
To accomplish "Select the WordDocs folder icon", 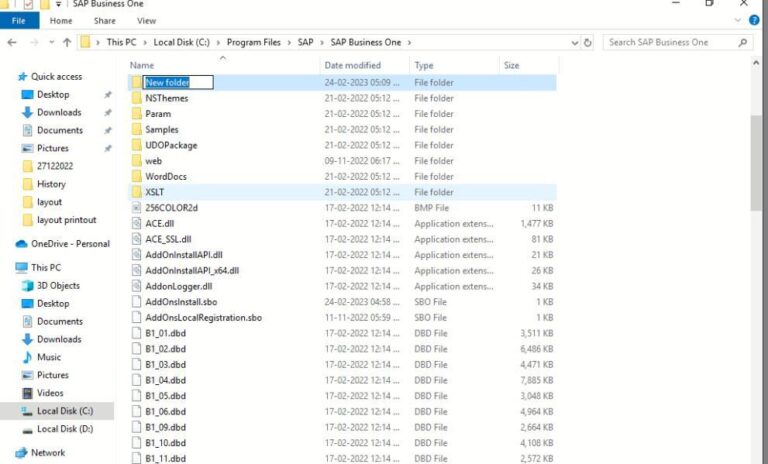I will click(x=137, y=176).
